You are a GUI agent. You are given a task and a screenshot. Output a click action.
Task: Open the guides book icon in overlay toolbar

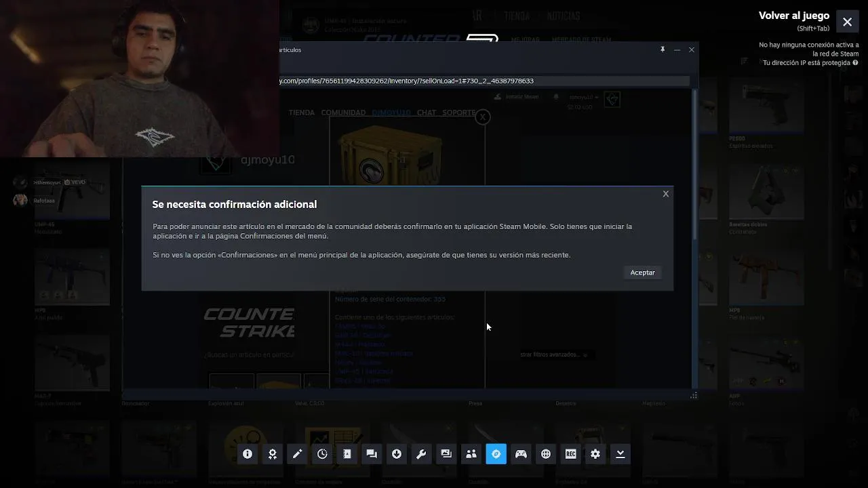pos(347,454)
